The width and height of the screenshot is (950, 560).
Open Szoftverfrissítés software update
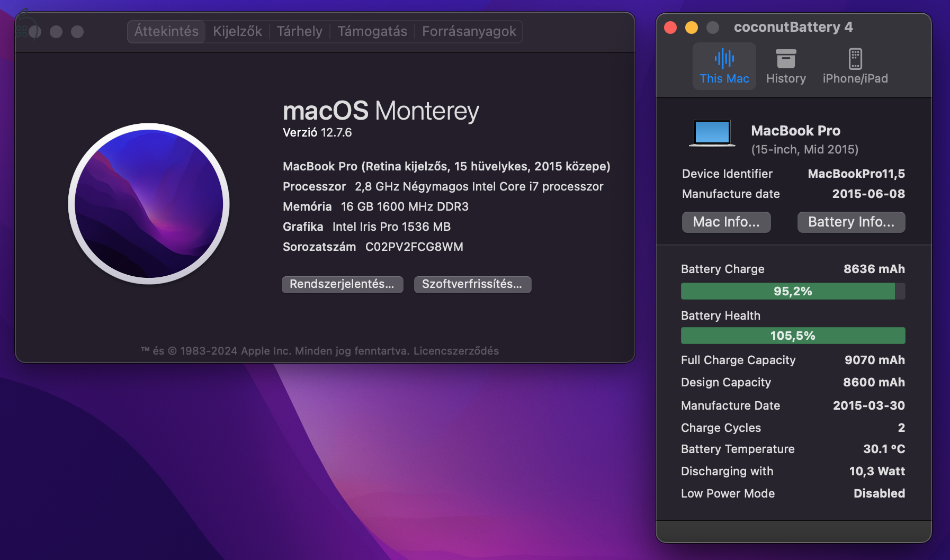[x=472, y=284]
